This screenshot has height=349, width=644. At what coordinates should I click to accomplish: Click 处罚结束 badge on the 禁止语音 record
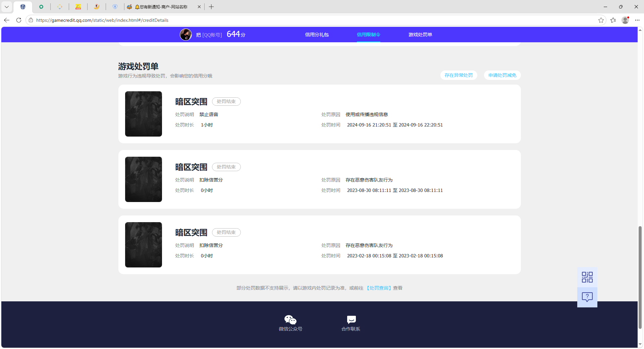pyautogui.click(x=226, y=101)
